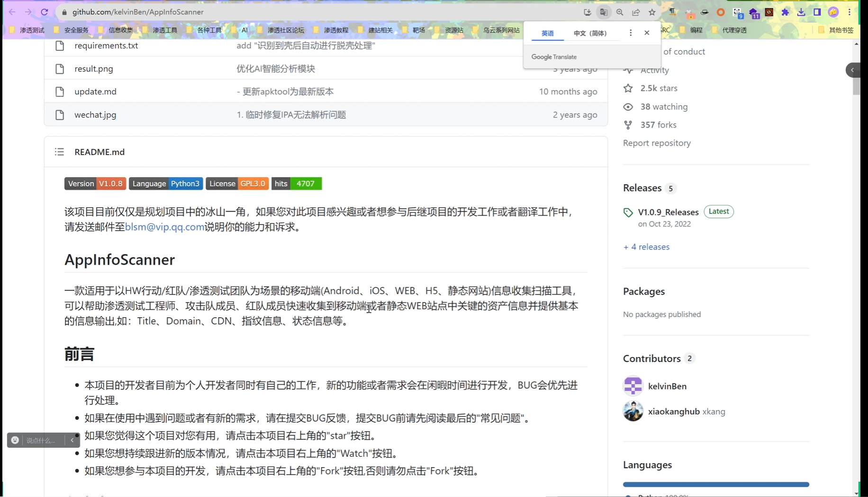This screenshot has width=868, height=497.
Task: Open the 安全服务 bookmark folder
Action: pyautogui.click(x=71, y=30)
